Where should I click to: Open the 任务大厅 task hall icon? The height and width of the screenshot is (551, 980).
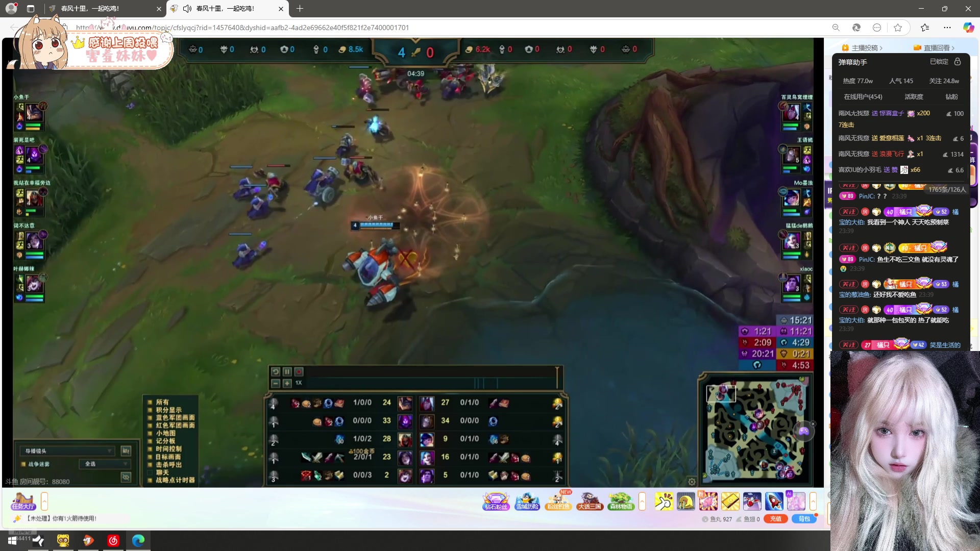tap(23, 501)
